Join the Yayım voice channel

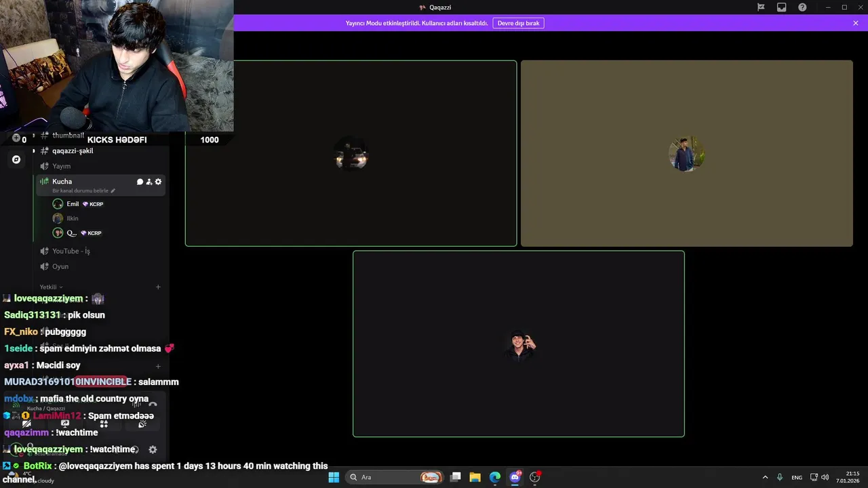tap(61, 166)
